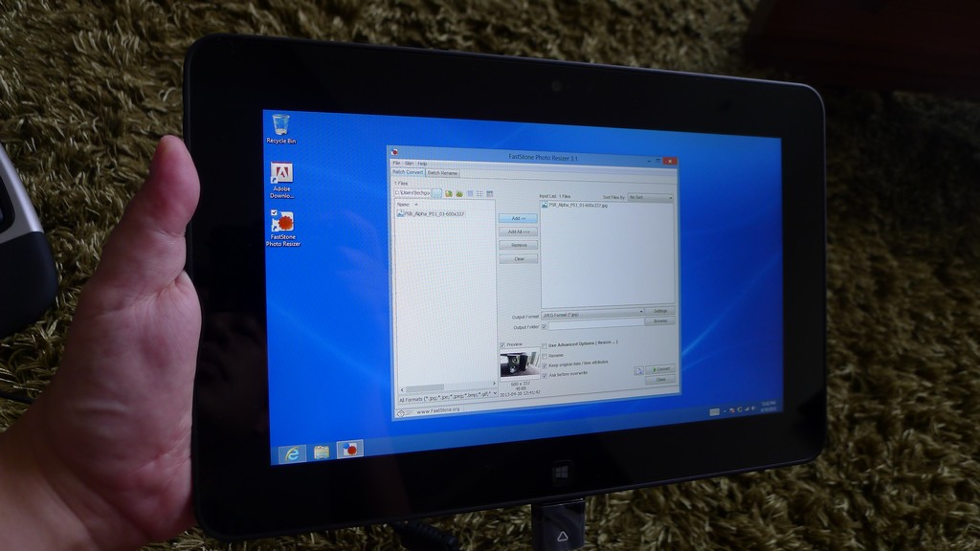Screen dimensions: 980x551
Task: Open File Explorer from the taskbar
Action: pyautogui.click(x=321, y=451)
